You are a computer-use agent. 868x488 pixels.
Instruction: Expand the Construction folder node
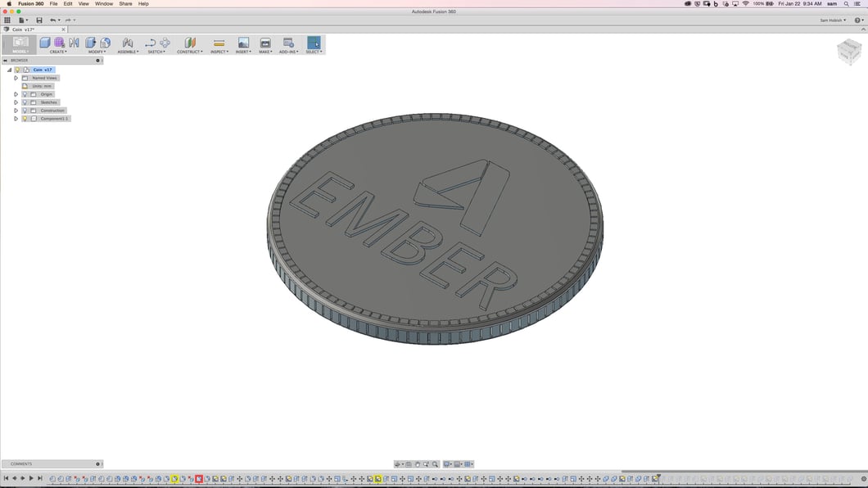(x=16, y=111)
